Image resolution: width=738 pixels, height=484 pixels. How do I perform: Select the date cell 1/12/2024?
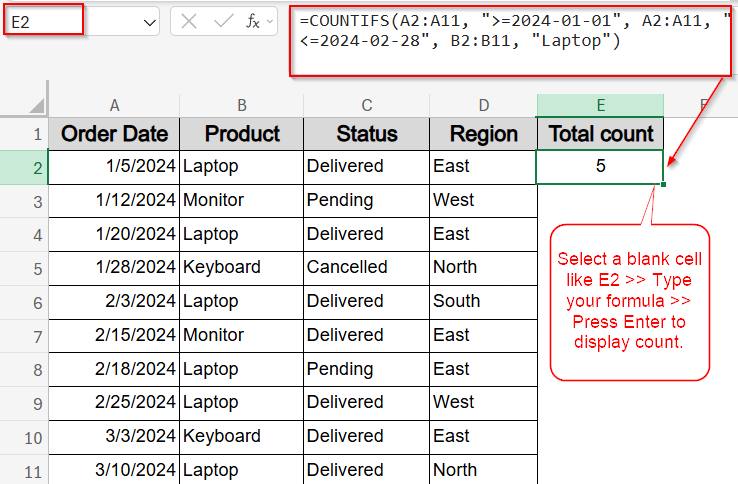tap(114, 201)
